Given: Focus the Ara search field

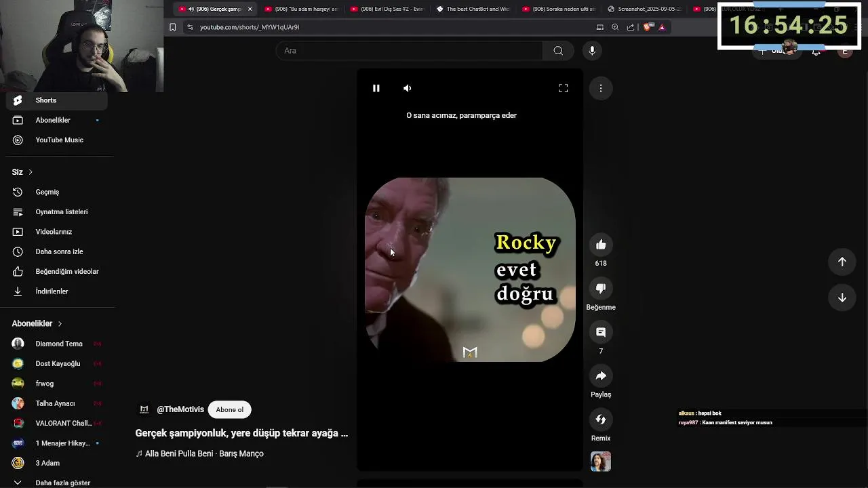Looking at the screenshot, I should (410, 51).
